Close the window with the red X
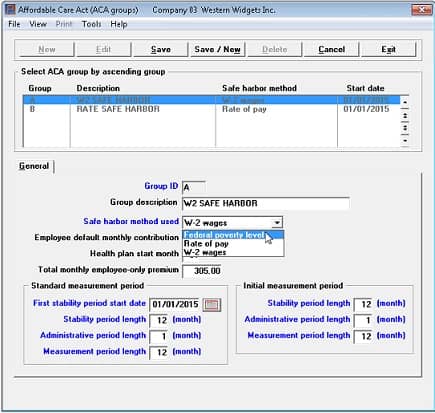435x413 pixels. 421,9
